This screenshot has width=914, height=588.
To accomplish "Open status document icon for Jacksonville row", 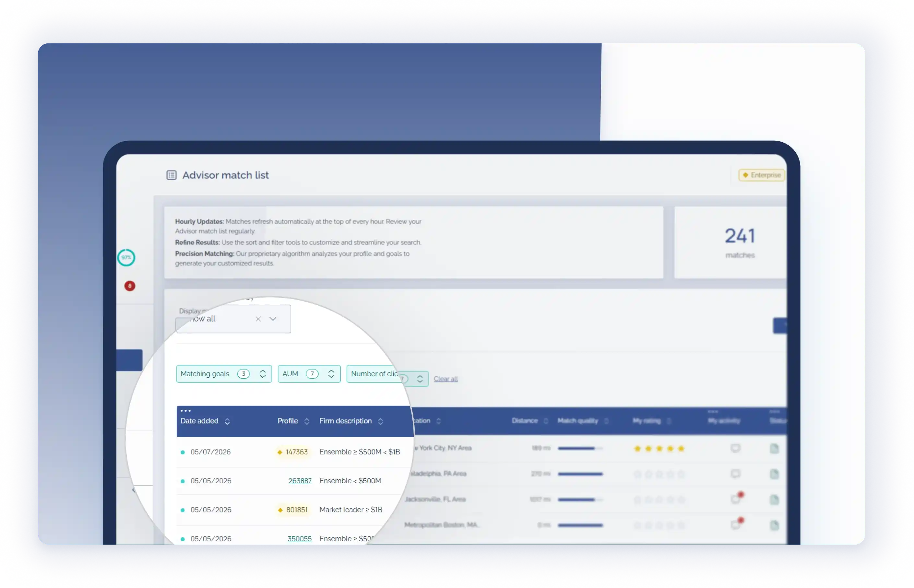I will click(774, 500).
